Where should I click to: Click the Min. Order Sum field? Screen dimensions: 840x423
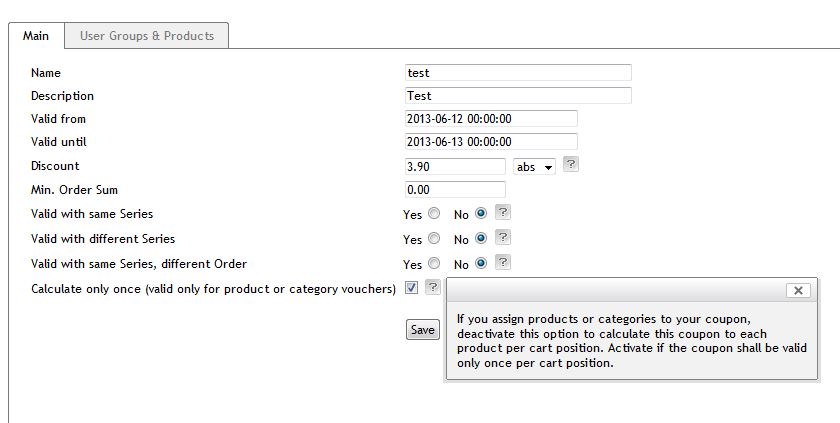pyautogui.click(x=454, y=190)
